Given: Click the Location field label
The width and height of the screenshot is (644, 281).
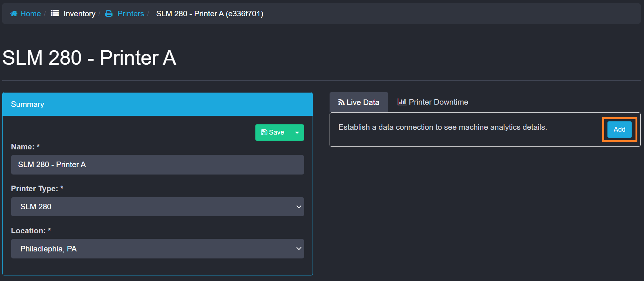Looking at the screenshot, I should click(28, 231).
